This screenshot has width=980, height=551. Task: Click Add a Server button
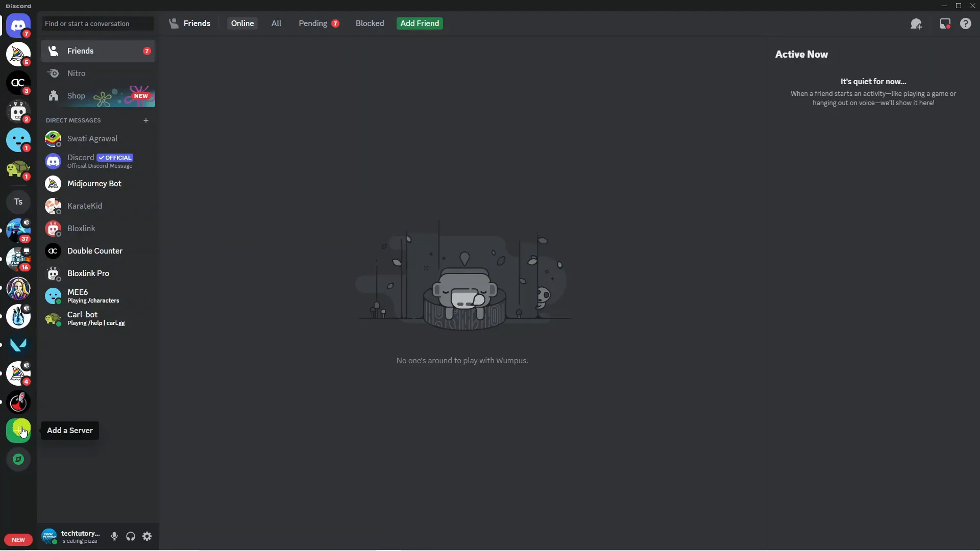(19, 431)
